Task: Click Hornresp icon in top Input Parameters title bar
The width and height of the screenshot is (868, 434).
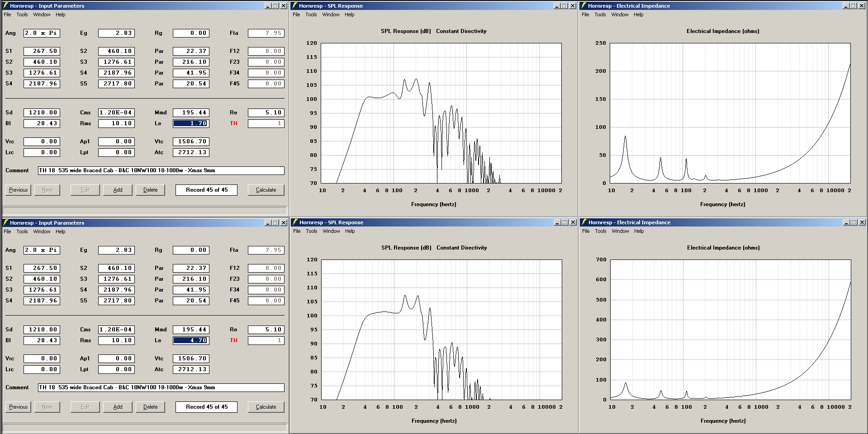Action: pyautogui.click(x=5, y=6)
